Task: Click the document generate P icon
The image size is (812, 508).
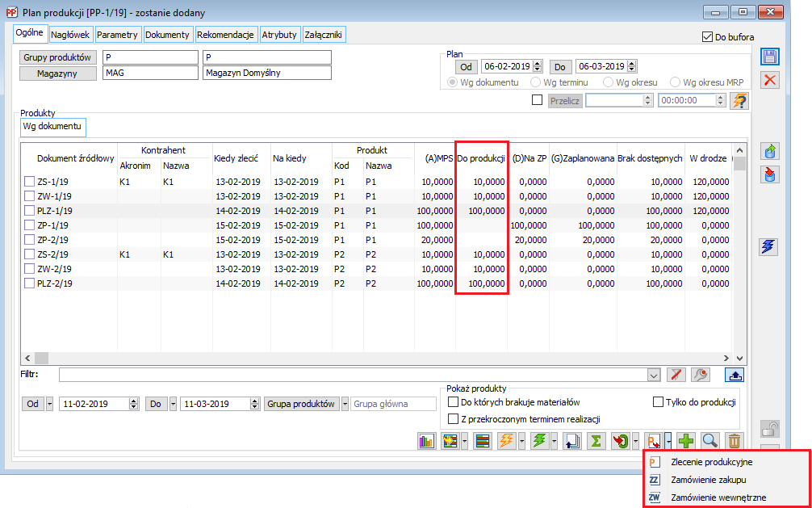Action: (x=653, y=442)
